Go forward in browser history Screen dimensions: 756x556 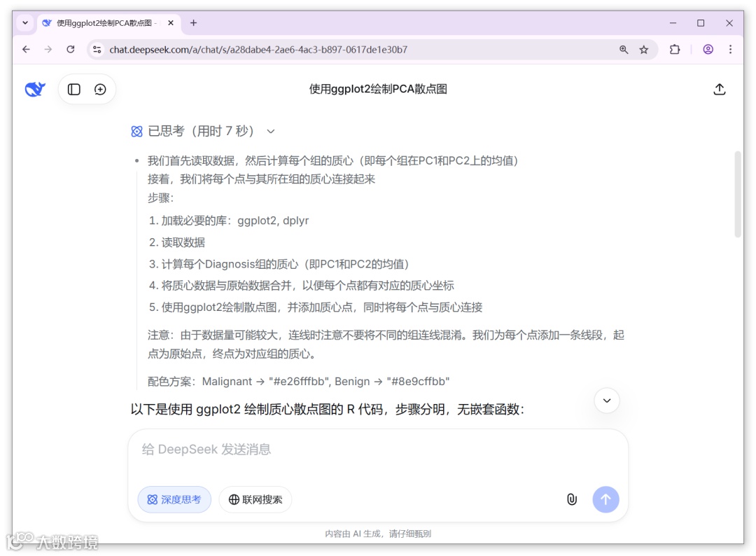48,49
